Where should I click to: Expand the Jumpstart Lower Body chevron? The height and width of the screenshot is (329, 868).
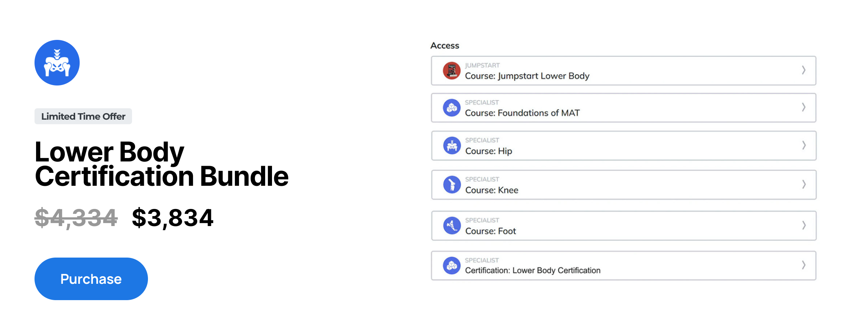tap(804, 70)
